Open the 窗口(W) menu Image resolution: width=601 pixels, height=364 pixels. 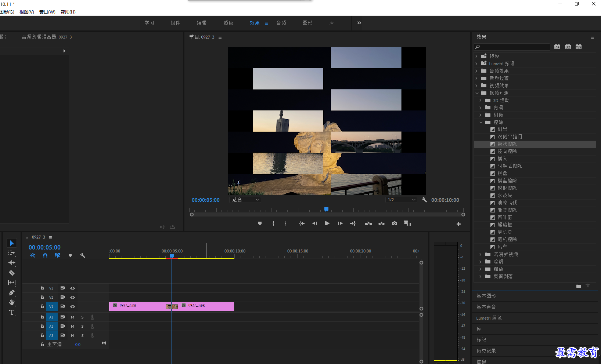(47, 12)
